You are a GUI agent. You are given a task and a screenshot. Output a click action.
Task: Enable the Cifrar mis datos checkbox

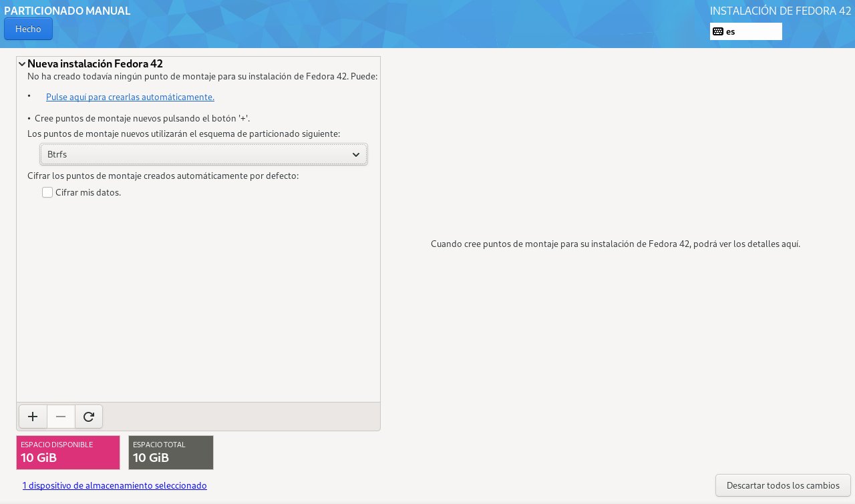coord(47,192)
